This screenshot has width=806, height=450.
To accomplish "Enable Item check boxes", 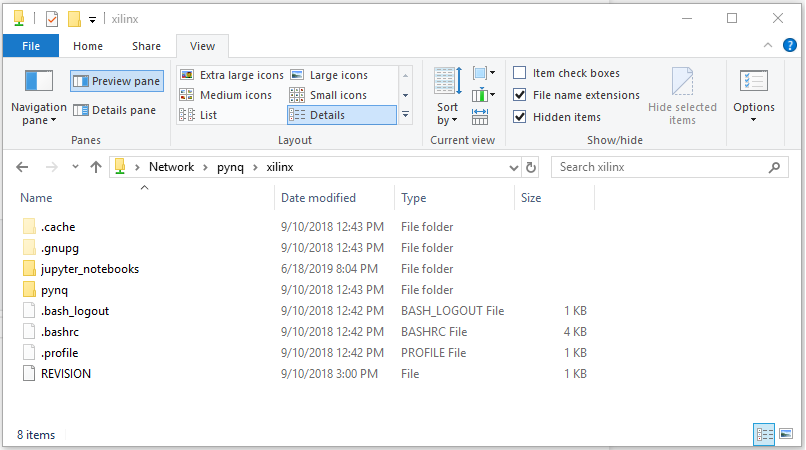I will point(520,73).
